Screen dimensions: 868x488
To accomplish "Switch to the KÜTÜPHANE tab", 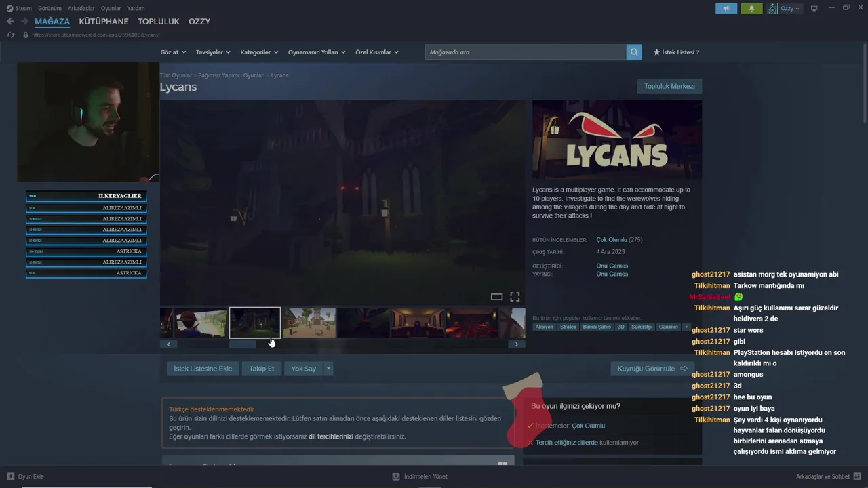I will [104, 22].
